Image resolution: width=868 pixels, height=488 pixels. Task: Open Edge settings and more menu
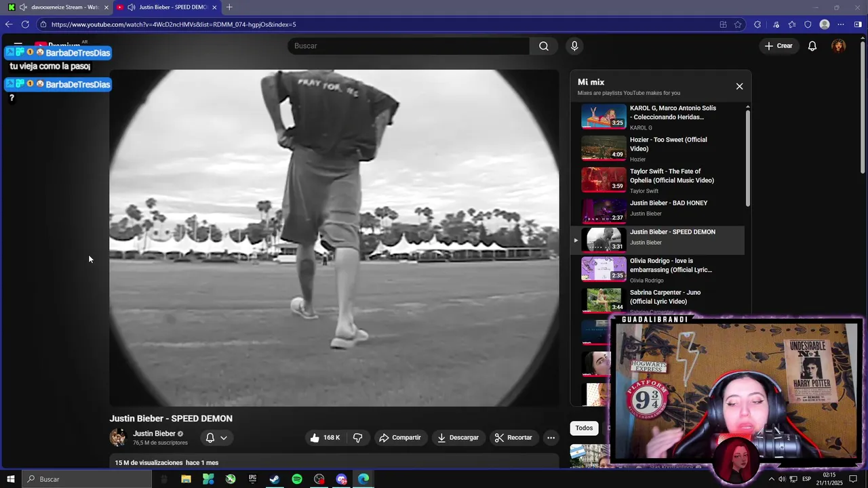tap(841, 24)
